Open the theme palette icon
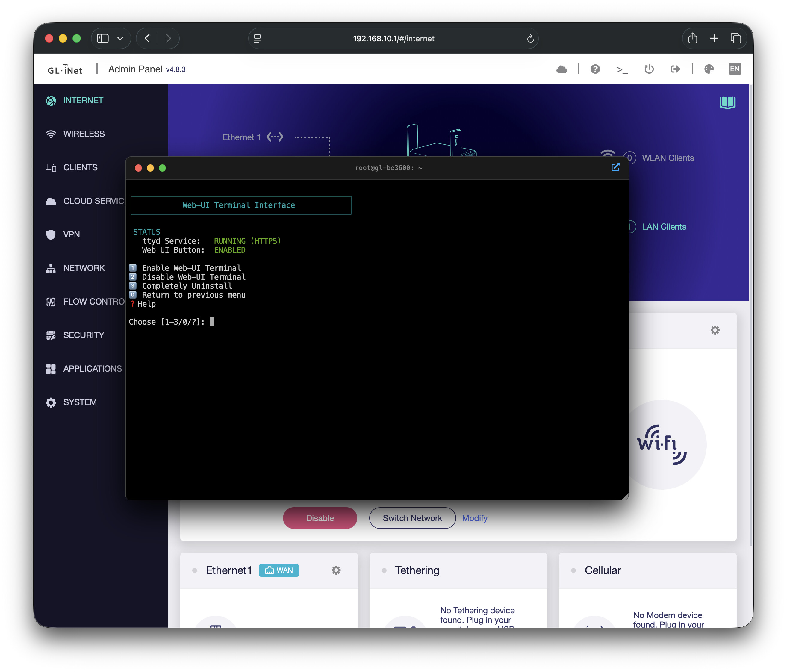The image size is (787, 672). 709,69
